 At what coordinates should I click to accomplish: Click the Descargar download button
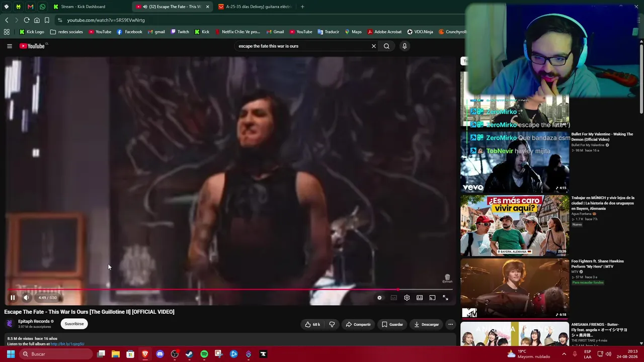(x=427, y=324)
